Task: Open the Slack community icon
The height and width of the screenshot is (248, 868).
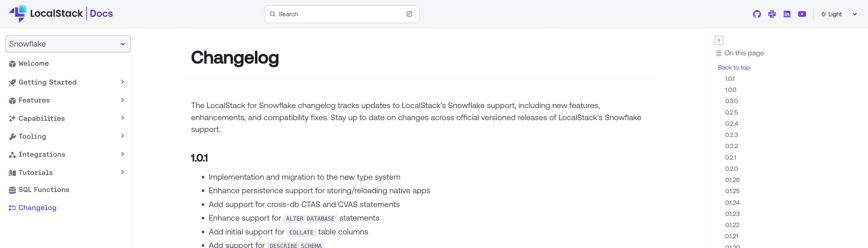Action: point(772,14)
